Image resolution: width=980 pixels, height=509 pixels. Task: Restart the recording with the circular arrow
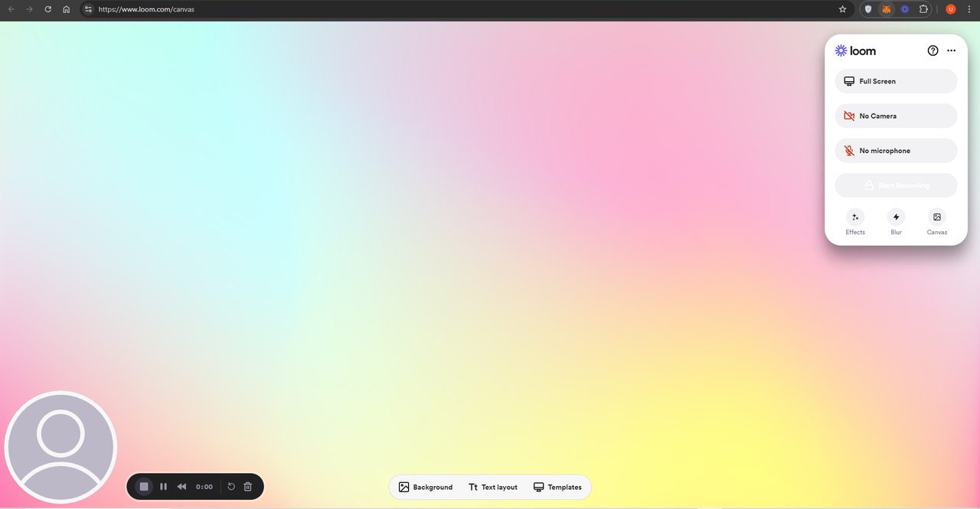[231, 487]
